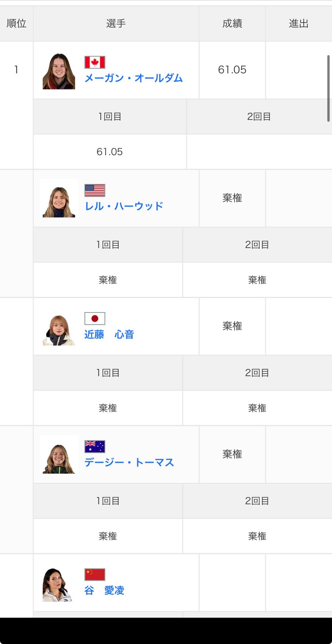Click the Japan flag icon
332x644 pixels.
(x=95, y=318)
